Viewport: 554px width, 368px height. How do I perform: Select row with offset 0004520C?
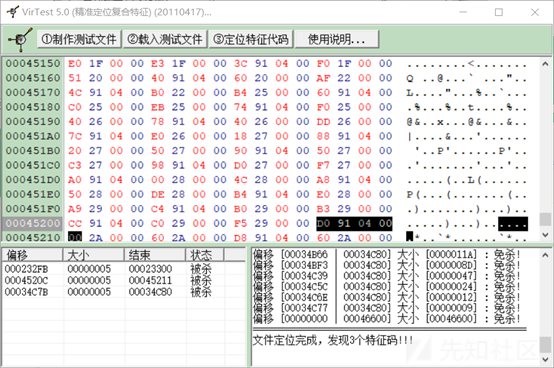point(124,280)
